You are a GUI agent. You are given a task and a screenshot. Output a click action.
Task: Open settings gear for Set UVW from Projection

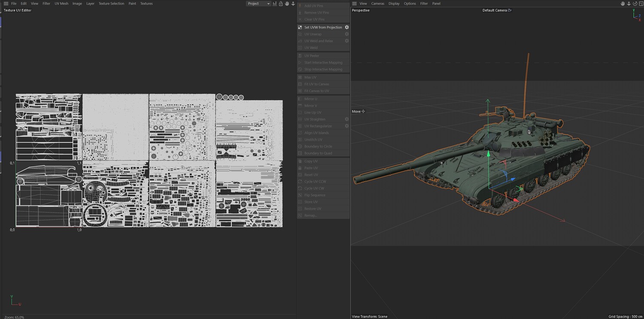click(x=347, y=27)
